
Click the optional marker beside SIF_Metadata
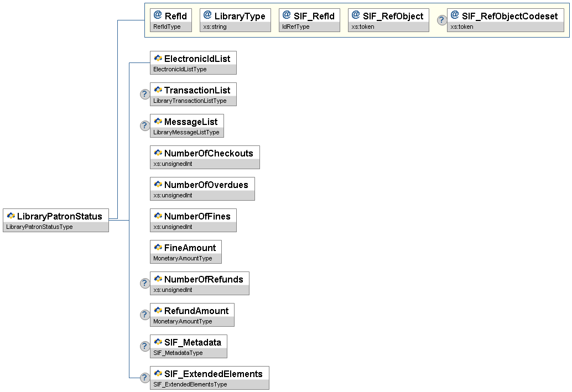[145, 346]
